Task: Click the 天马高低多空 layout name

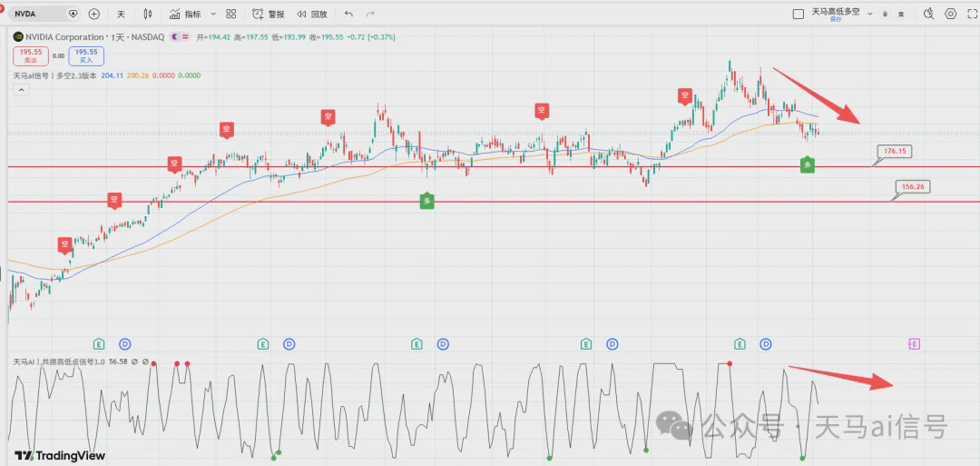Action: pos(835,11)
